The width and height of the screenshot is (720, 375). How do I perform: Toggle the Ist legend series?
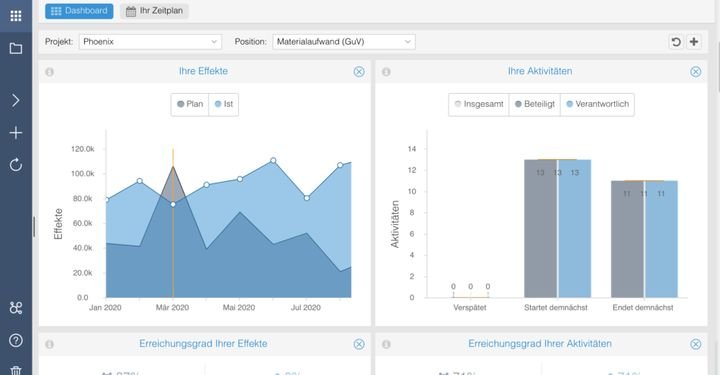pyautogui.click(x=224, y=104)
